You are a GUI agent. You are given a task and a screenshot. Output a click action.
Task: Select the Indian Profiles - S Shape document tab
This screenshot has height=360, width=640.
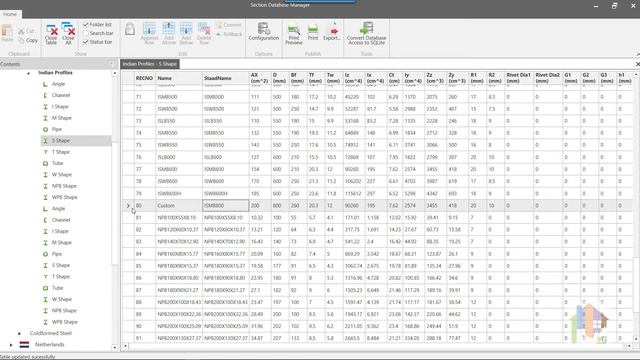click(149, 64)
